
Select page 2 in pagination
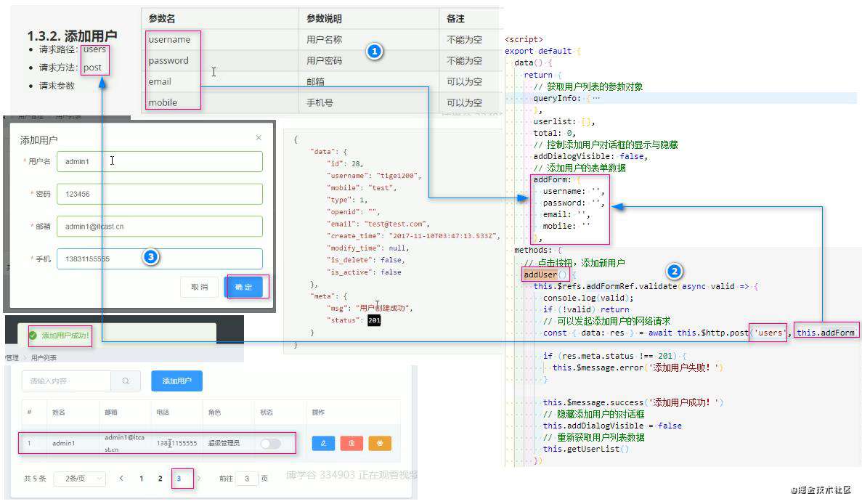point(160,478)
